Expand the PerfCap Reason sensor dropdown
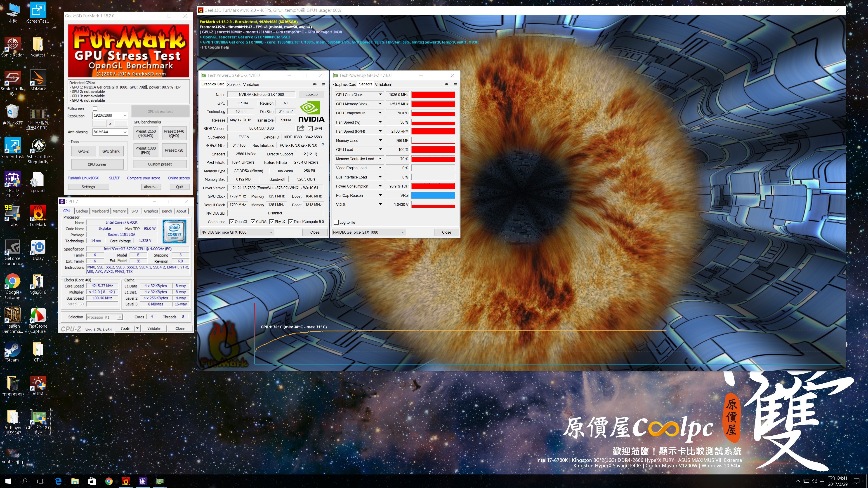 380,195
